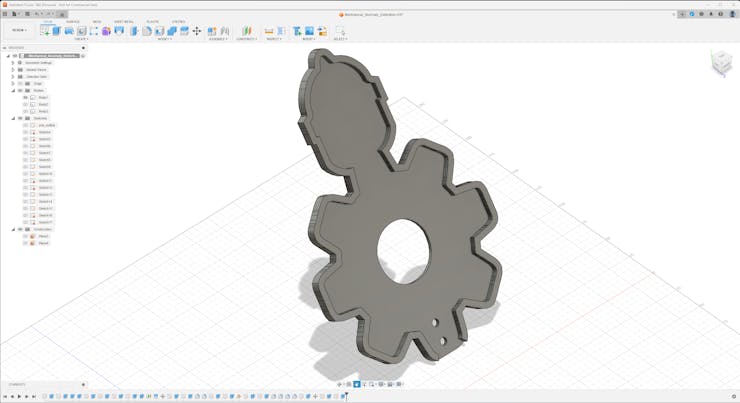Open the Design workspace dropdown

pyautogui.click(x=19, y=30)
